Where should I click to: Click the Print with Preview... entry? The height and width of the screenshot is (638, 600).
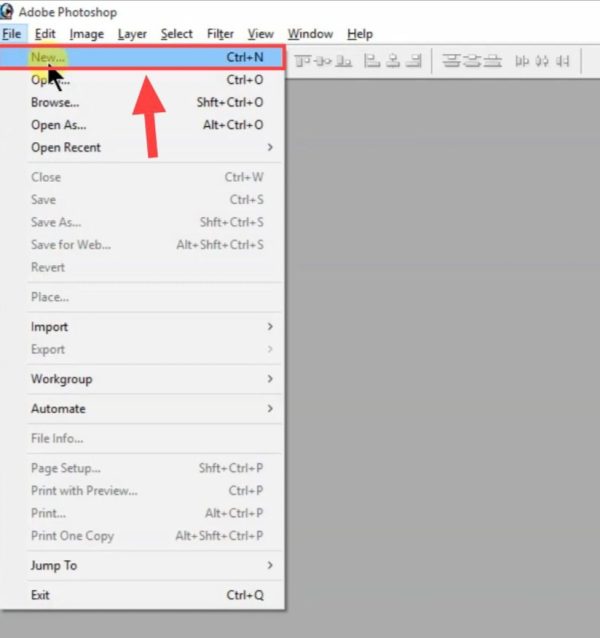coord(141,490)
